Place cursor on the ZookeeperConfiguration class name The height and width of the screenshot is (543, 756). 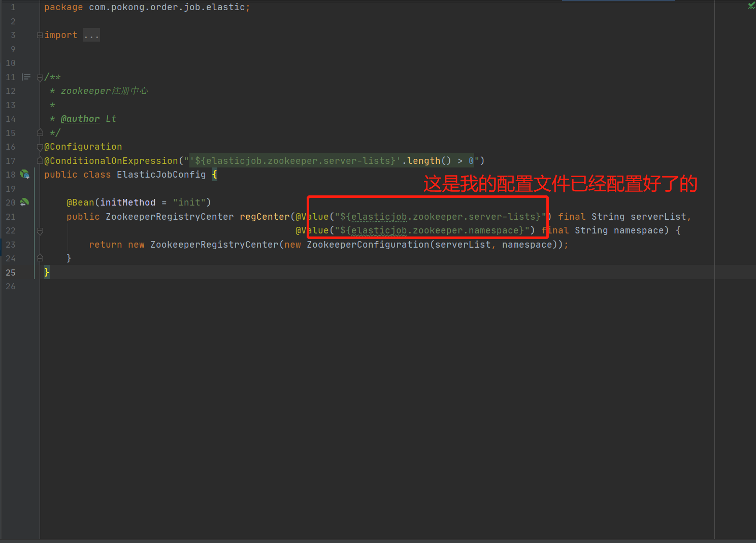click(x=367, y=244)
